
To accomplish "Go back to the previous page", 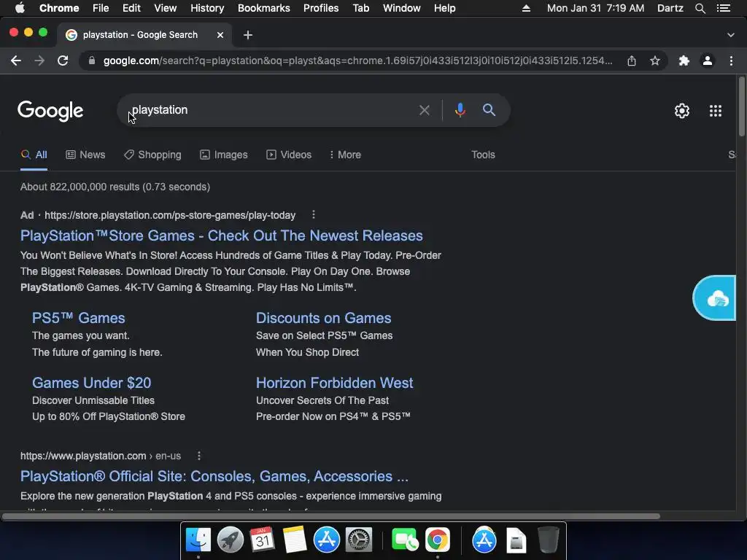I will [x=16, y=61].
